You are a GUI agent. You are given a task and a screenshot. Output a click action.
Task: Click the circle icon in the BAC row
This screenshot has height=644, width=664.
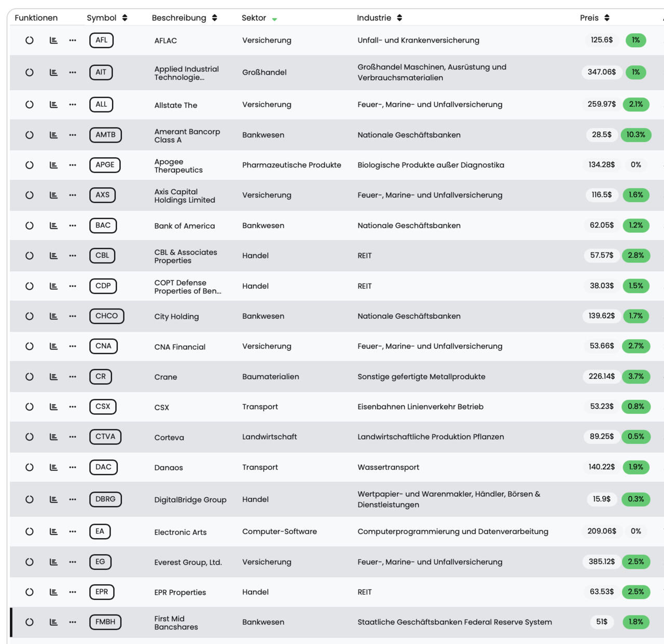[x=30, y=226]
